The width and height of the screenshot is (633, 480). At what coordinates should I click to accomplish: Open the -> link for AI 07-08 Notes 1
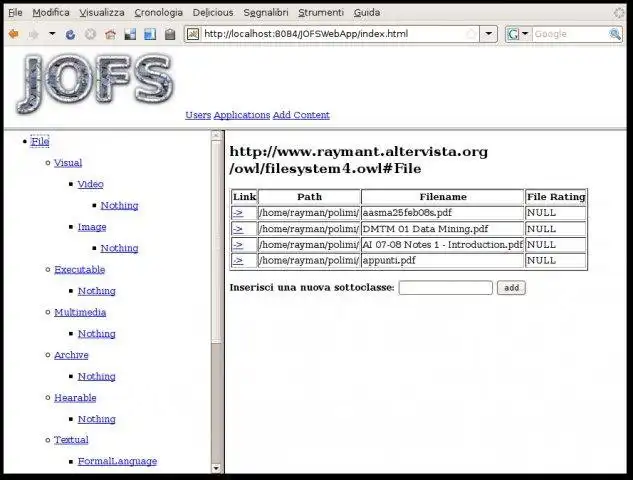238,245
